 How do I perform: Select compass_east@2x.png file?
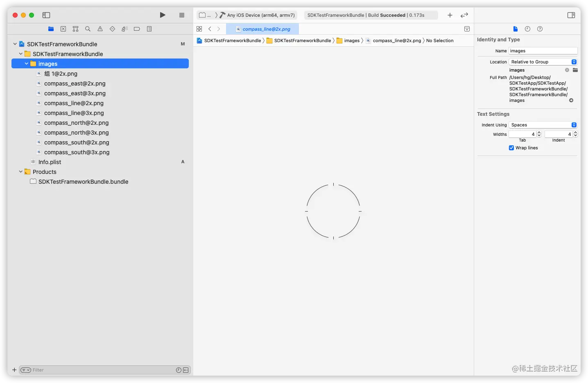coord(75,83)
